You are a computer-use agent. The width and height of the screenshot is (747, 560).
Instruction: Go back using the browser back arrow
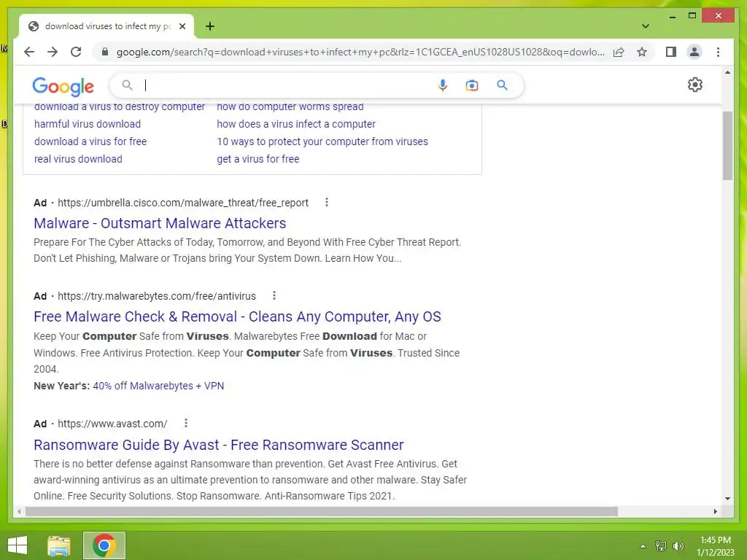click(x=29, y=52)
